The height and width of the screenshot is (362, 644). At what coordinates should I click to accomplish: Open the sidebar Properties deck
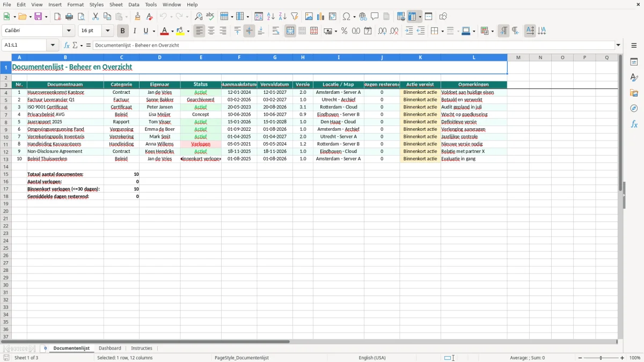pos(634,62)
